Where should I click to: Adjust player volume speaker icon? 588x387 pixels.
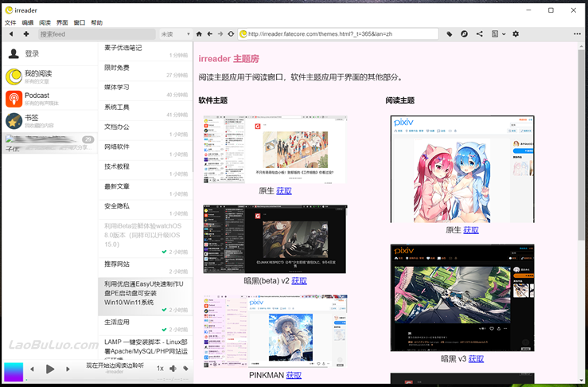[173, 369]
